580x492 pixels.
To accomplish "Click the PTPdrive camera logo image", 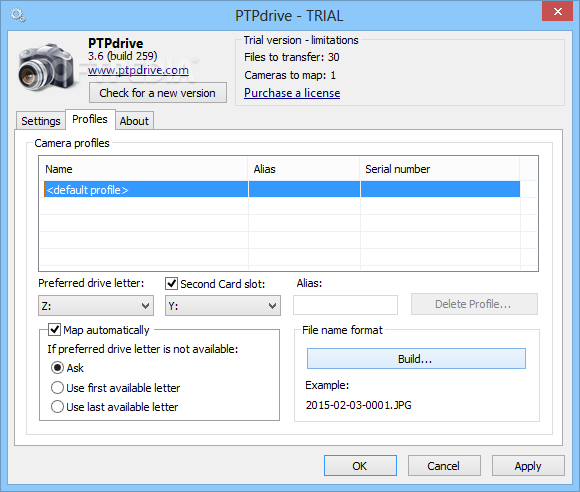I will [46, 67].
